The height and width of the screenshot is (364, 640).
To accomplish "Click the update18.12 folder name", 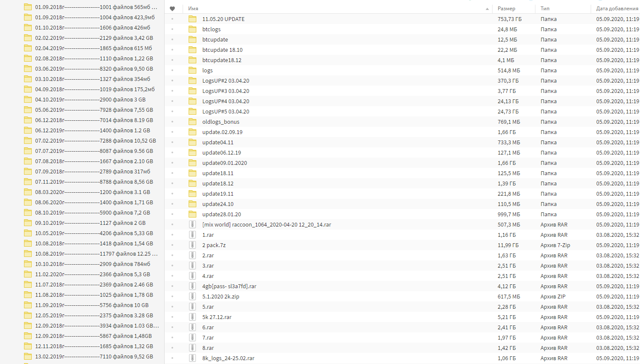I will coord(218,183).
